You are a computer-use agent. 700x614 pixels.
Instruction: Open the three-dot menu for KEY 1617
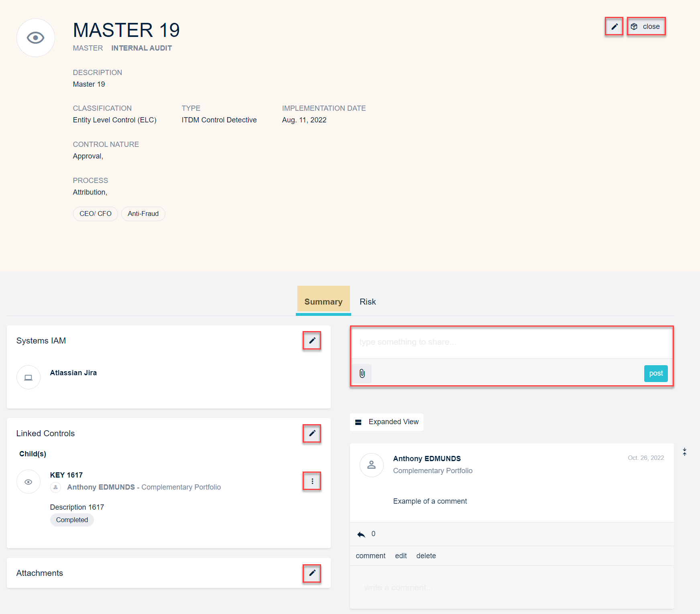coord(312,481)
